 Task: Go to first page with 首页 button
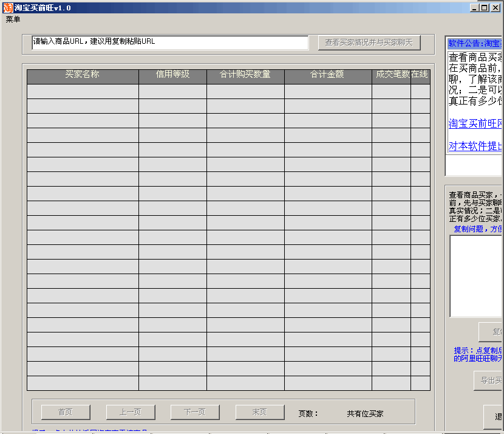pos(66,412)
